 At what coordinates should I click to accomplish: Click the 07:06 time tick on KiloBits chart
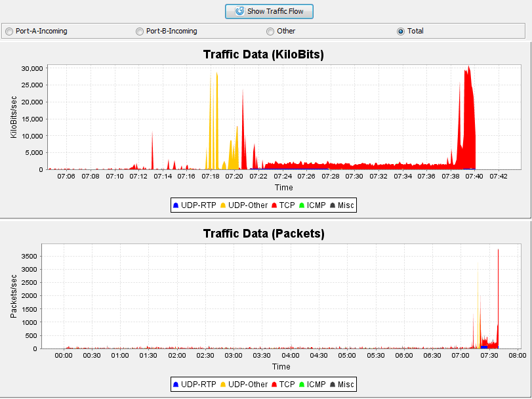pyautogui.click(x=66, y=177)
